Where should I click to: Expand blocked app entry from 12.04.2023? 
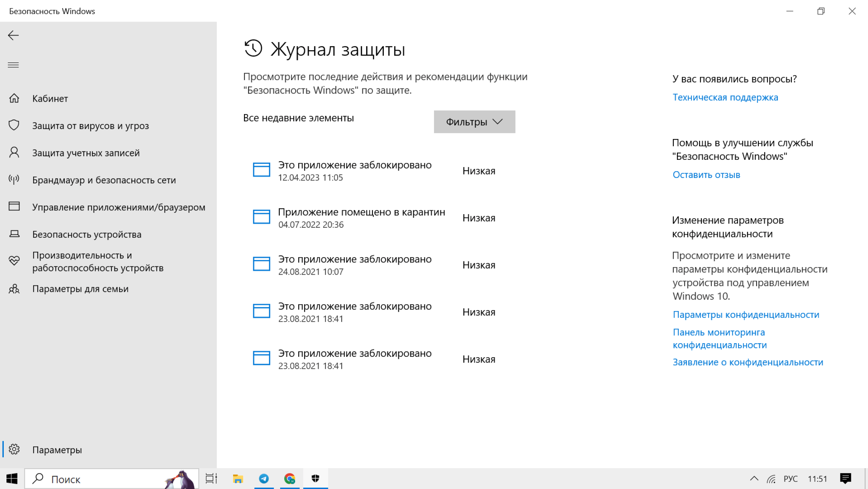tap(354, 170)
